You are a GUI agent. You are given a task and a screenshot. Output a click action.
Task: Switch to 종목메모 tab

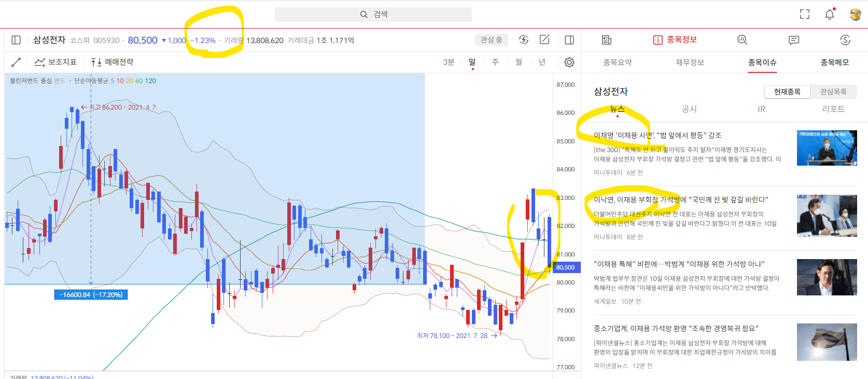(x=835, y=62)
